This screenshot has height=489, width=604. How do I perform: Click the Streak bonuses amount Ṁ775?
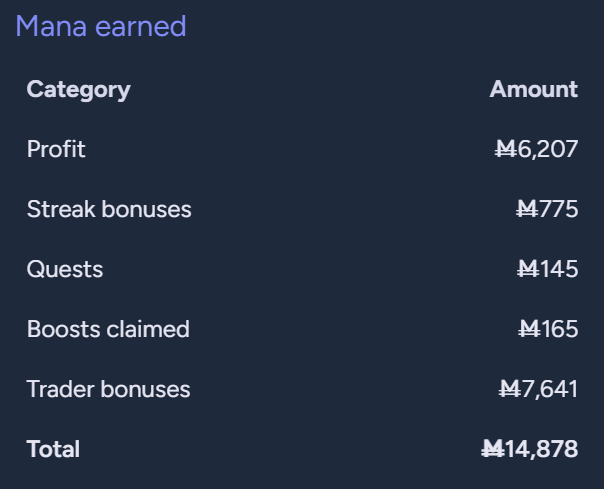point(547,209)
